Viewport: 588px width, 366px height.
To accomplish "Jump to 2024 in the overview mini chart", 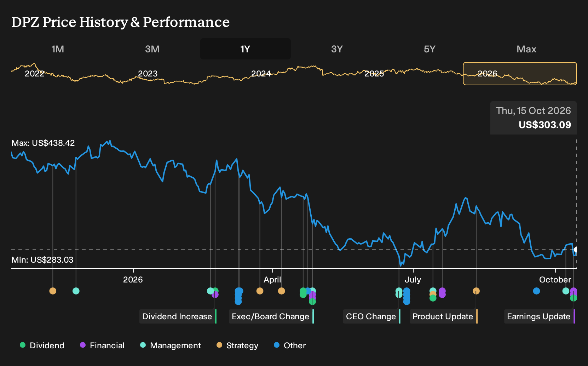I will [261, 74].
